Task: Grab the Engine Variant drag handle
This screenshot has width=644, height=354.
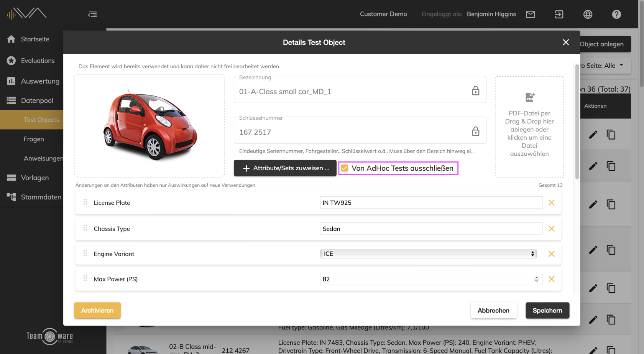Action: [x=85, y=253]
